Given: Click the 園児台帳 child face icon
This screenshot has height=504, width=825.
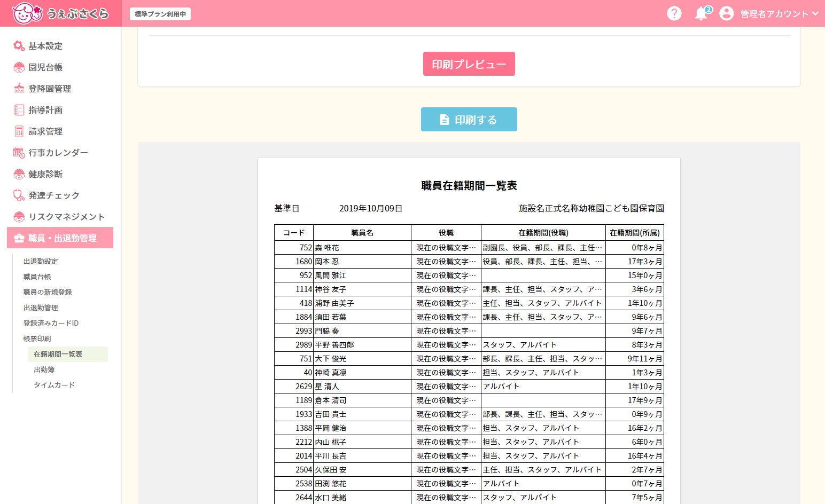Looking at the screenshot, I should (x=19, y=67).
